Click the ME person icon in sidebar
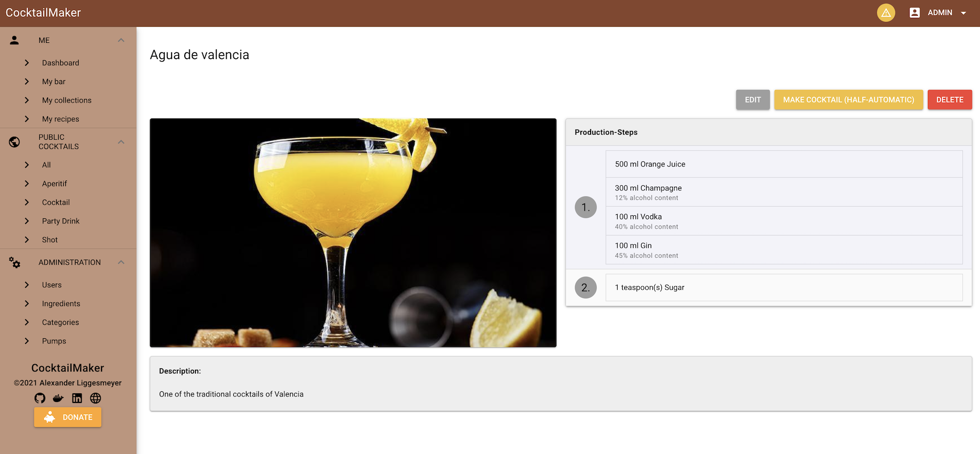980x454 pixels. click(14, 40)
